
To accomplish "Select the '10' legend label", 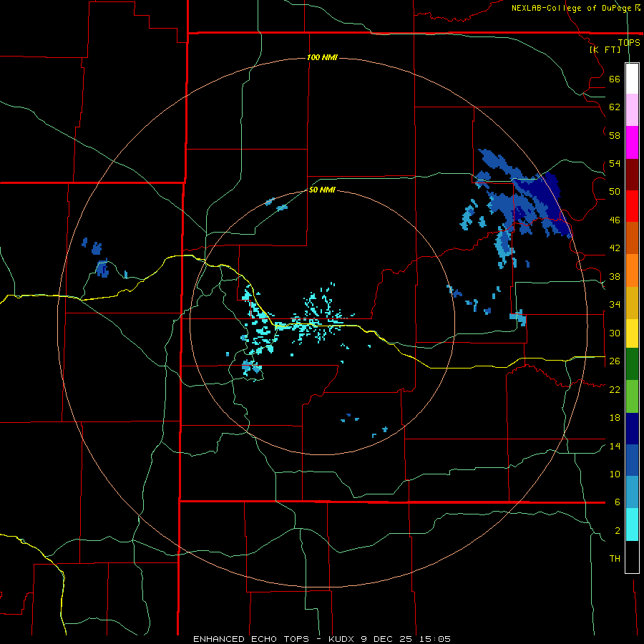I will (x=615, y=474).
